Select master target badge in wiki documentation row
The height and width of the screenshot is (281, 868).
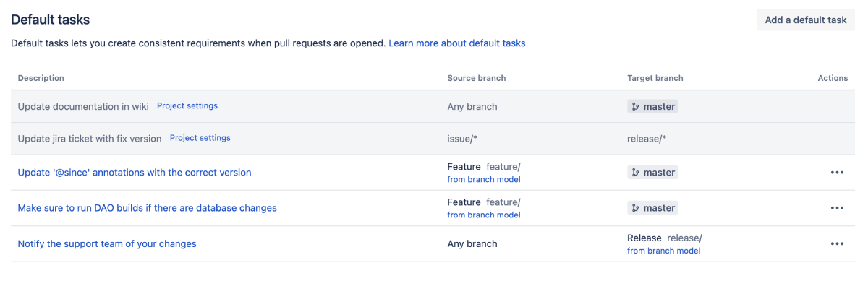pyautogui.click(x=652, y=107)
